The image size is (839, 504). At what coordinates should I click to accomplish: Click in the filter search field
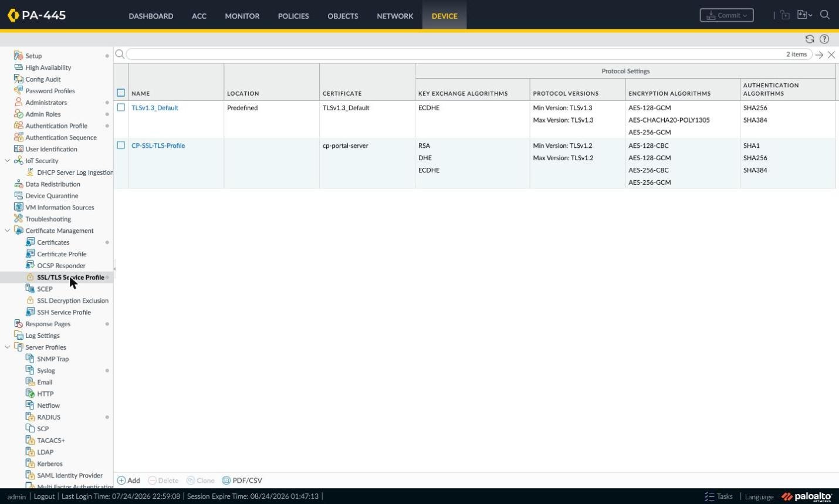[x=469, y=54]
